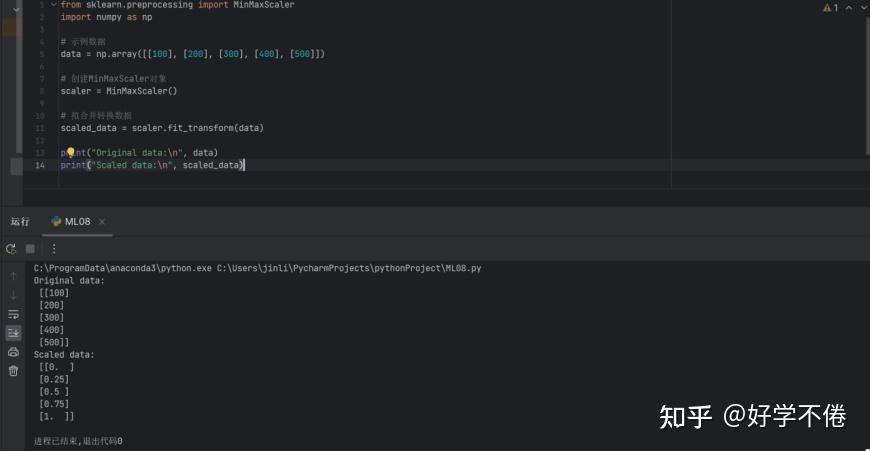Place cursor on scaler.fit_transform(data) line

pyautogui.click(x=162, y=128)
